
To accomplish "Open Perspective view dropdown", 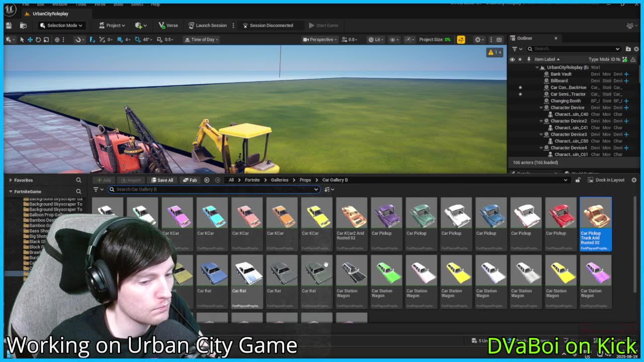I will pos(320,39).
